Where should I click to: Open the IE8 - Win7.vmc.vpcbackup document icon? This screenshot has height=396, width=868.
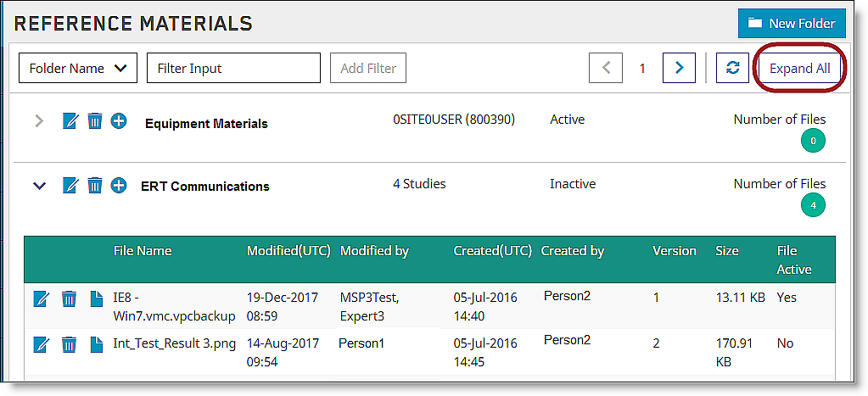97,299
